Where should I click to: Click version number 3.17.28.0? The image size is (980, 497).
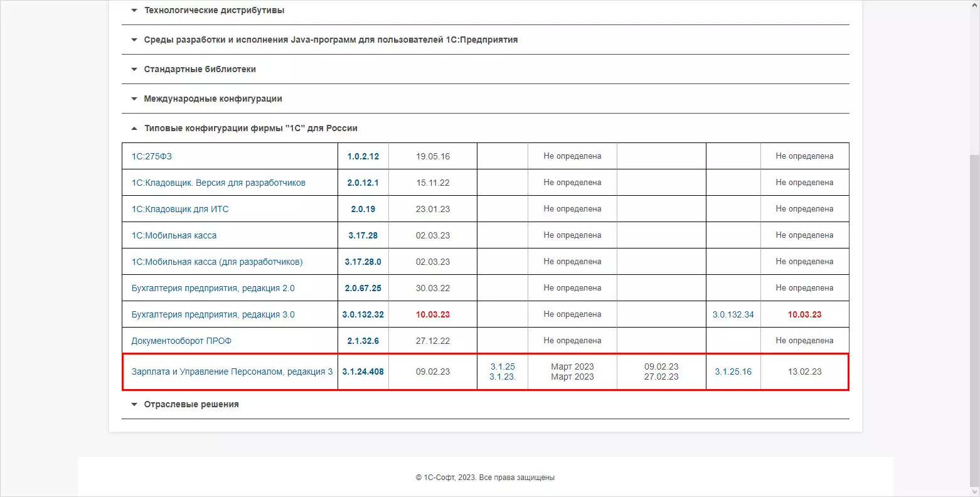coord(363,262)
